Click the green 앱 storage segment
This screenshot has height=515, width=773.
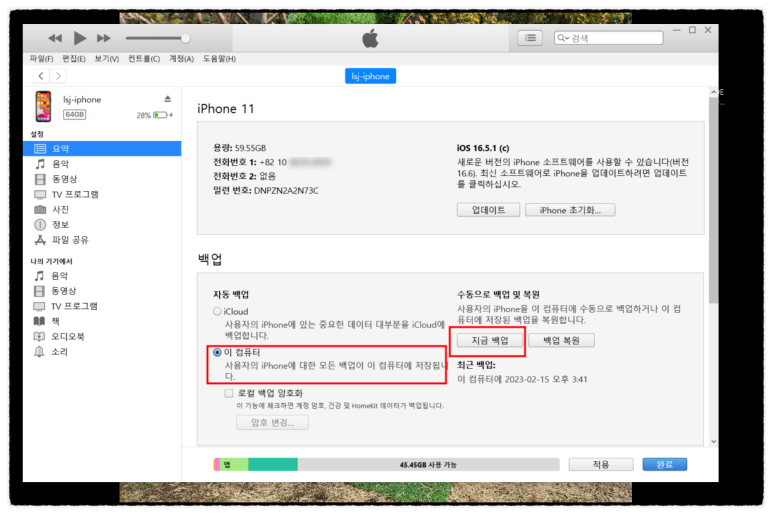[234, 464]
